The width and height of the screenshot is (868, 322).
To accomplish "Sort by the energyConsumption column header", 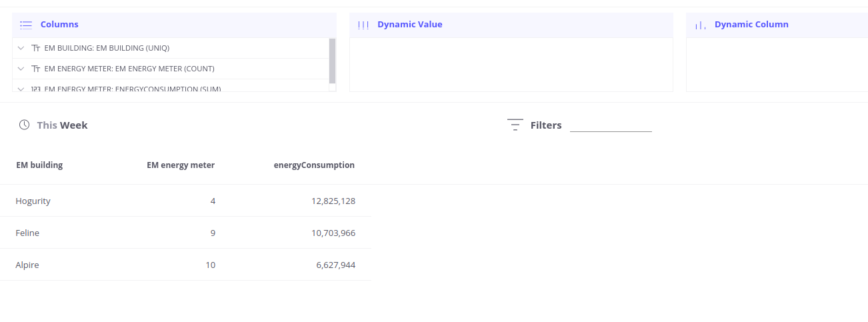I will [314, 165].
